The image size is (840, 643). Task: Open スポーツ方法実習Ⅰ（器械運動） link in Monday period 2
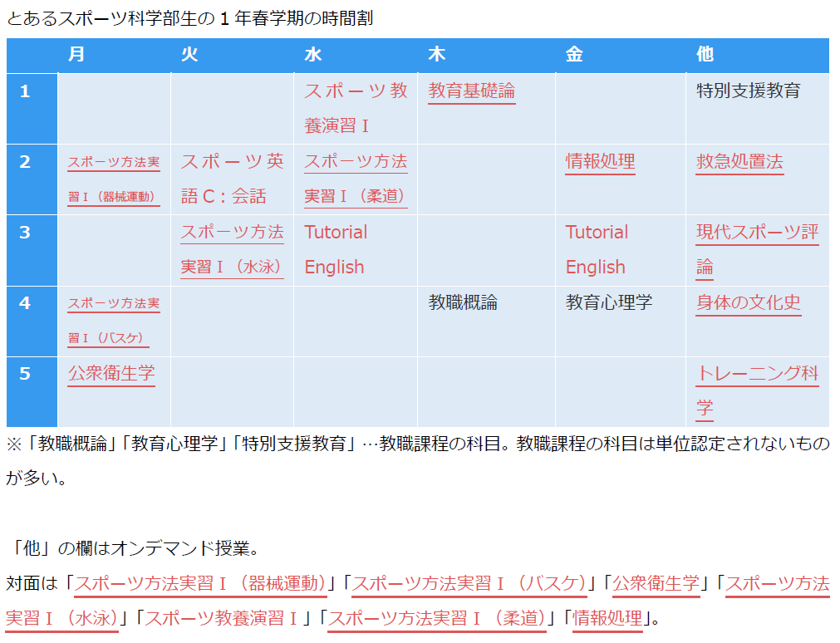point(114,179)
